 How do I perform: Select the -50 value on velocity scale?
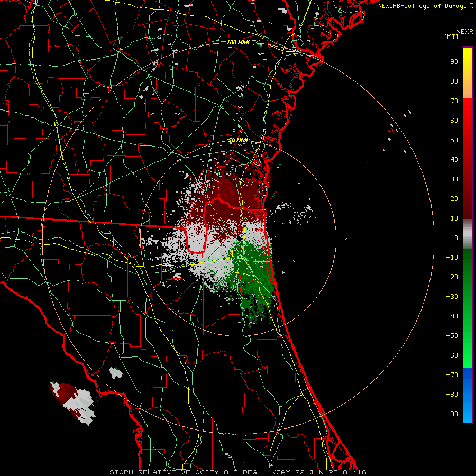[x=452, y=336]
